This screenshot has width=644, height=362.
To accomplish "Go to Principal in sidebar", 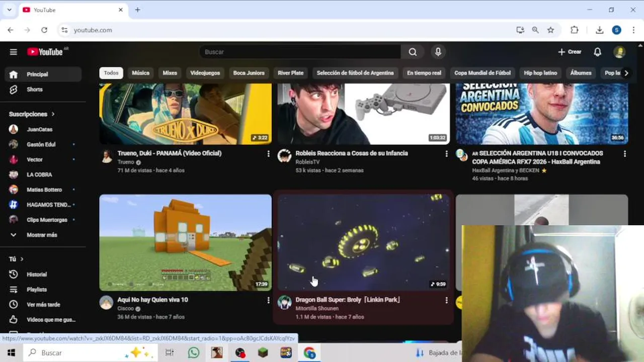I will [43, 74].
